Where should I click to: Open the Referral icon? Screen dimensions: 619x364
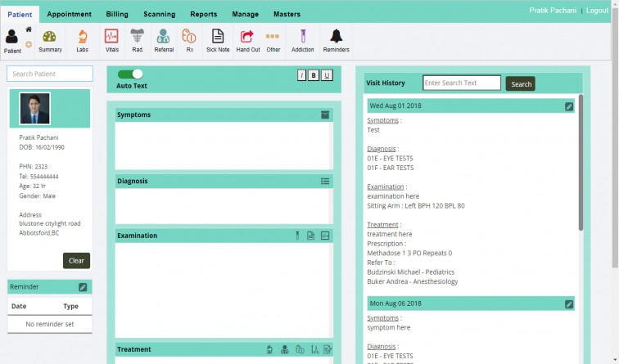pyautogui.click(x=164, y=37)
